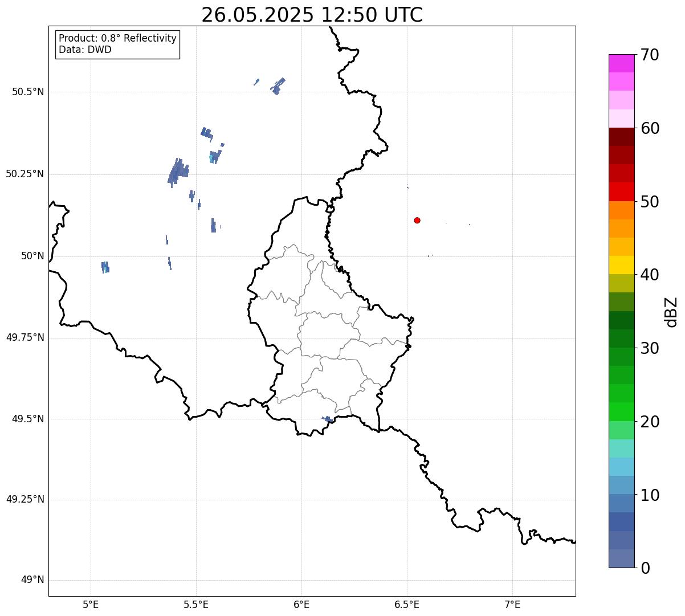Pick the turquoise colorbar segment between 10 and 20
Viewport: 685px width, 616px height.
[x=621, y=448]
